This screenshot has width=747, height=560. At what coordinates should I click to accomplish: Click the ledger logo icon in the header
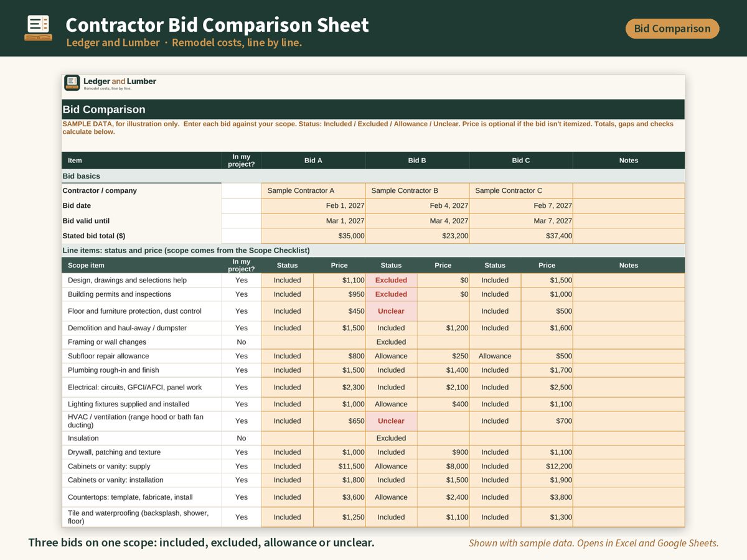[x=38, y=28]
